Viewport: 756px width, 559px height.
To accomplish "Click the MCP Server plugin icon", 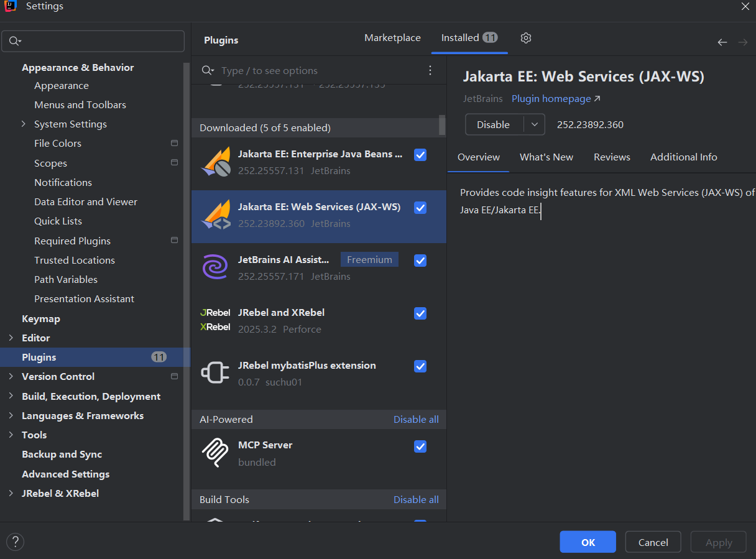I will click(216, 453).
